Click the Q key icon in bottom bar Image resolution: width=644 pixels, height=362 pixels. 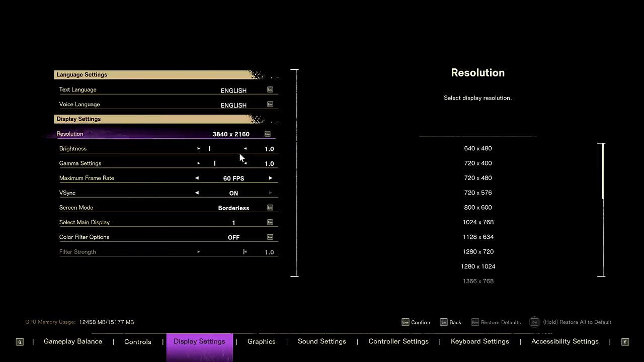[x=20, y=342]
